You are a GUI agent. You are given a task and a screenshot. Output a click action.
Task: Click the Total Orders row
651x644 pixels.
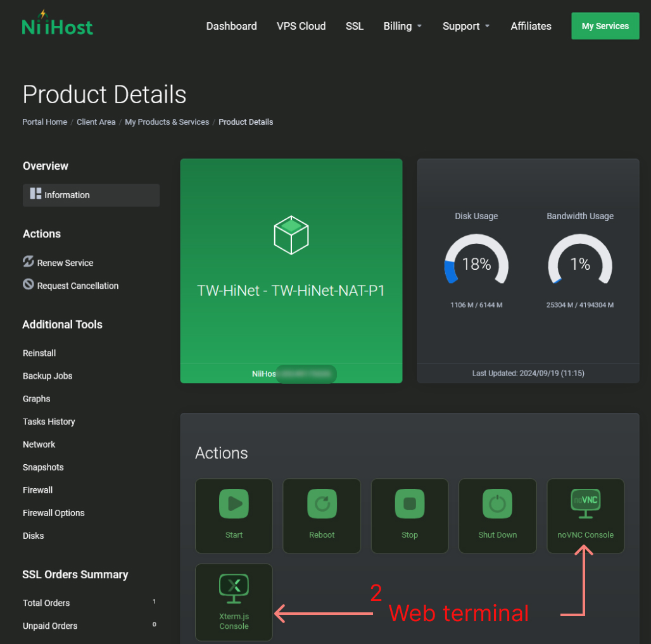90,603
